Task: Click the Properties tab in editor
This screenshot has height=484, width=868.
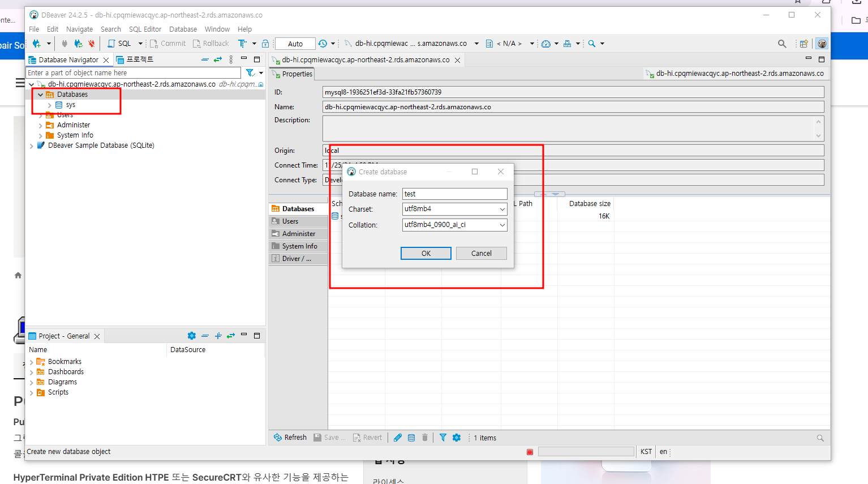Action: click(292, 74)
